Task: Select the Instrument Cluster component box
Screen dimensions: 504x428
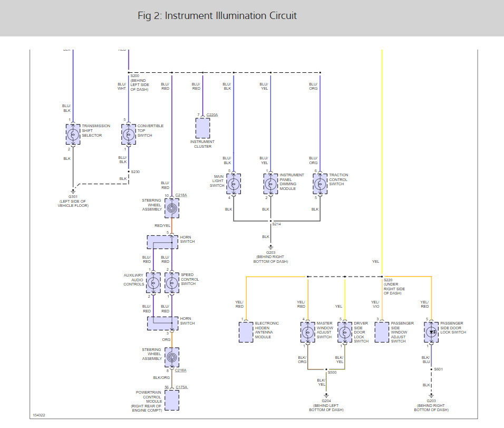Action: tap(203, 128)
